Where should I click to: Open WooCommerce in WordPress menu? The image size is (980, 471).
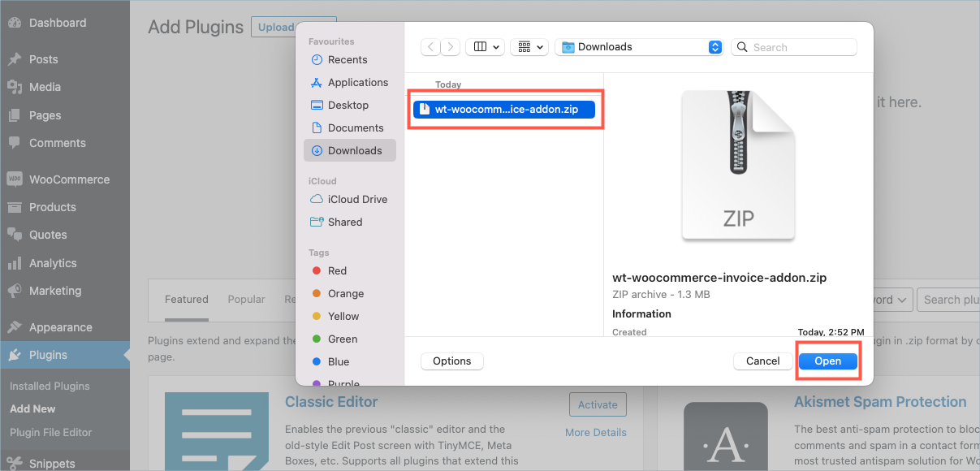click(x=65, y=179)
